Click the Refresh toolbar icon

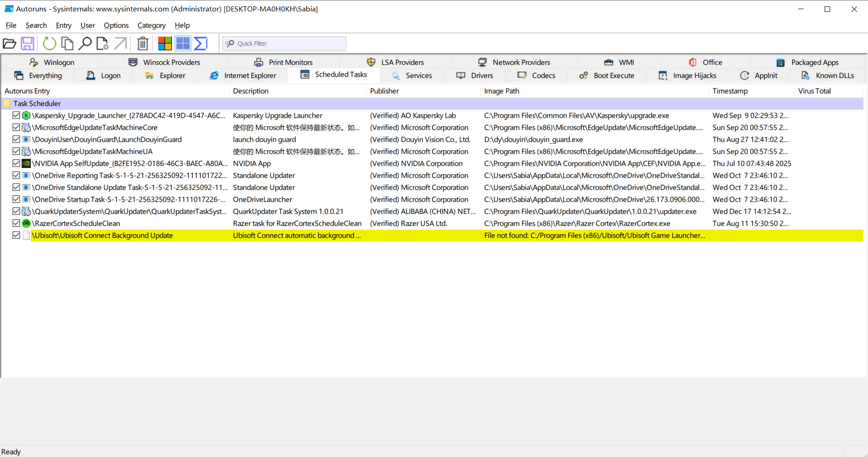[x=49, y=43]
